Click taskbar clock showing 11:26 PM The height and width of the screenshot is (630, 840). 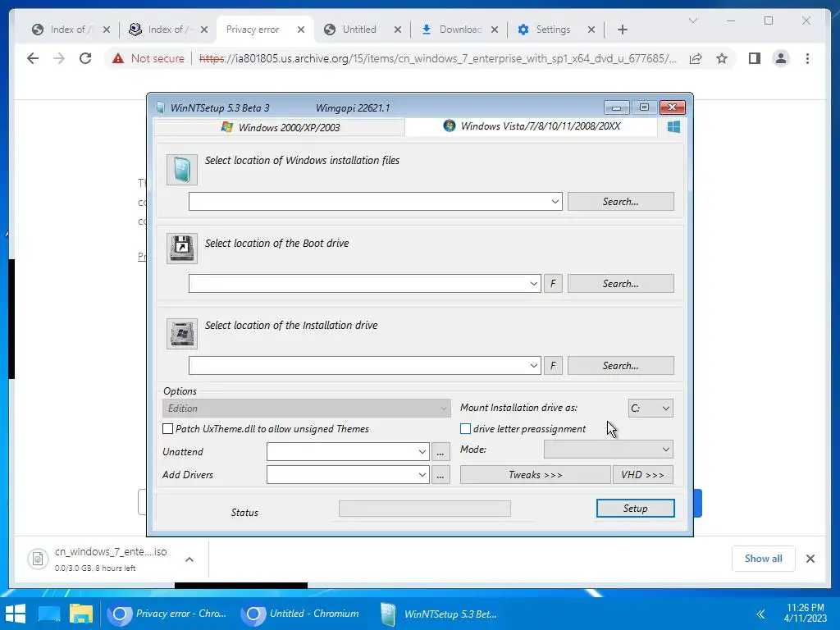tap(806, 613)
